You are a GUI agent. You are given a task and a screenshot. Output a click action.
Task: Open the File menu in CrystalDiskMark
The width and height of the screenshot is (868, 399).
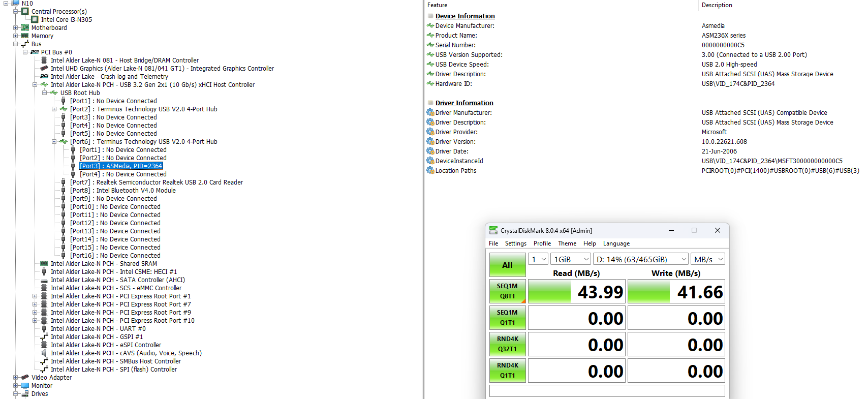(493, 243)
